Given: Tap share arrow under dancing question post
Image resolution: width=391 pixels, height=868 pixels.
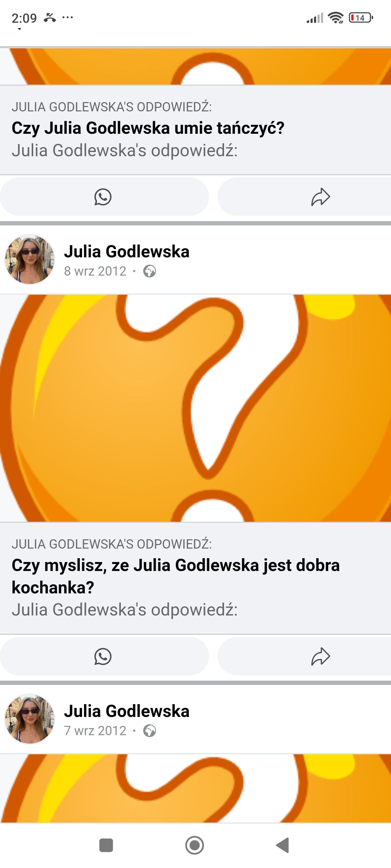Looking at the screenshot, I should point(320,197).
